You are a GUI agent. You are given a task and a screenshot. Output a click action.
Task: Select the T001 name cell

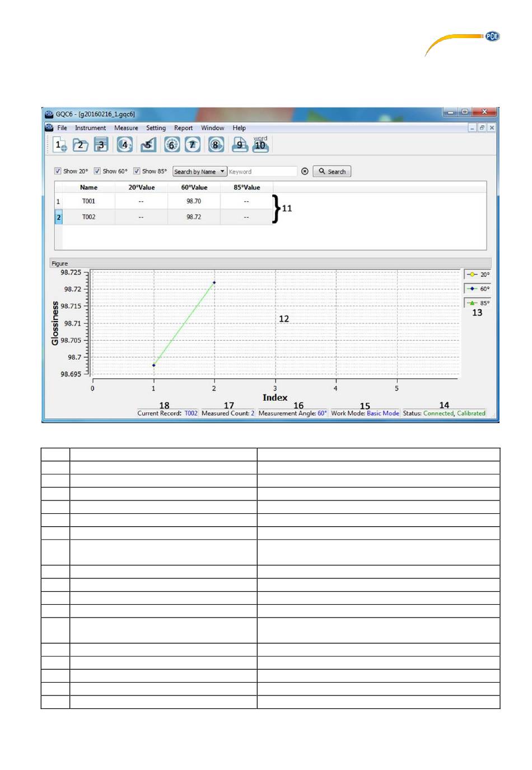pos(88,201)
